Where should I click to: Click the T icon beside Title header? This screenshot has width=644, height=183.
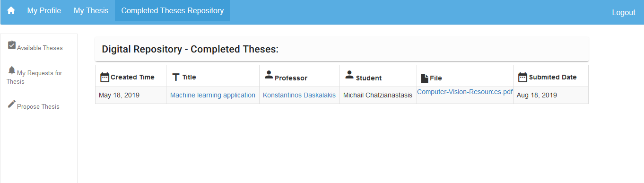pos(175,77)
